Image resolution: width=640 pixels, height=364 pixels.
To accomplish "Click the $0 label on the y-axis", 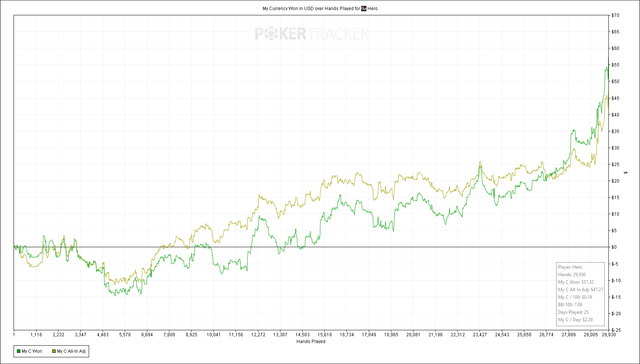I will (614, 247).
